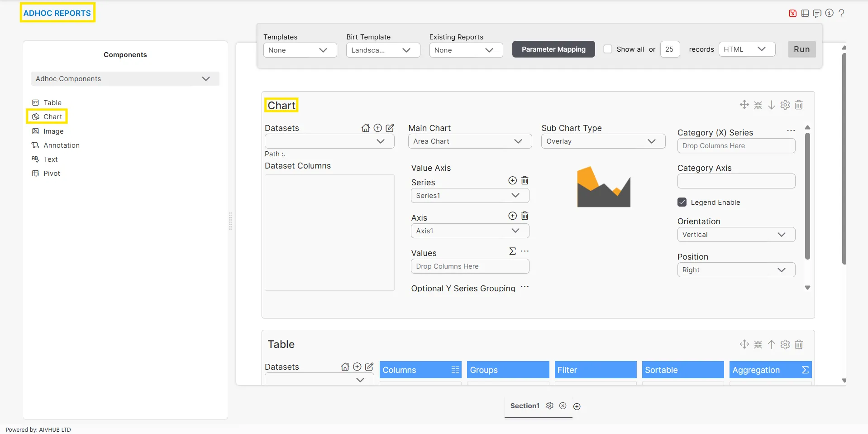Uncheck the Legend Enable checkbox
This screenshot has height=434, width=868.
pyautogui.click(x=682, y=203)
